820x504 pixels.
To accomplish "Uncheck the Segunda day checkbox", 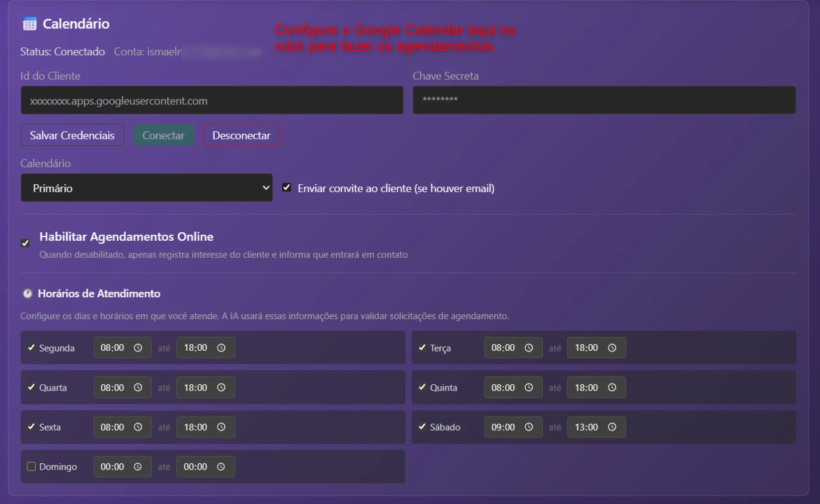I will pos(32,348).
